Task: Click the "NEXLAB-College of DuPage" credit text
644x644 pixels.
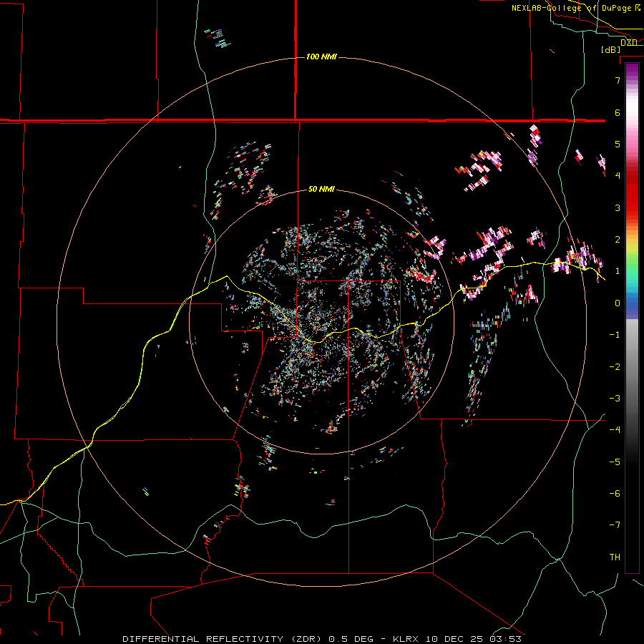Action: tap(572, 8)
